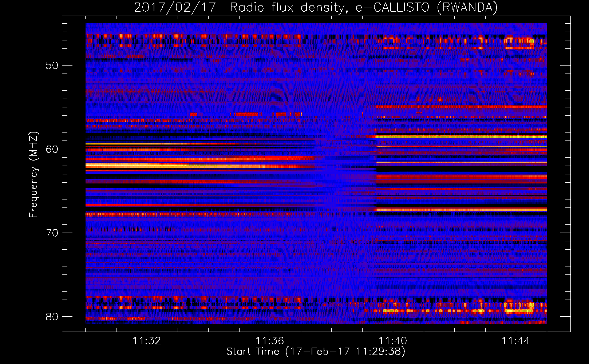Click the '80' frequency tick label
Image resolution: width=589 pixels, height=364 pixels.
point(52,317)
